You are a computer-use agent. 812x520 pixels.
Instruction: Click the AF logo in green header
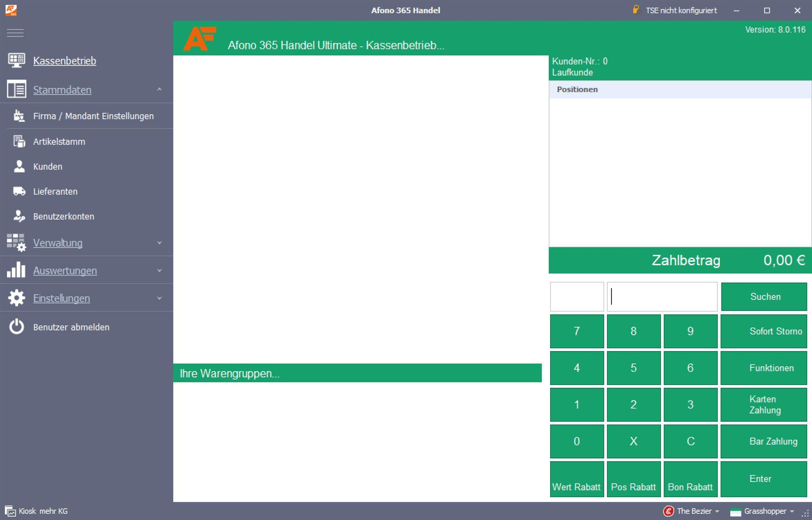(x=200, y=38)
